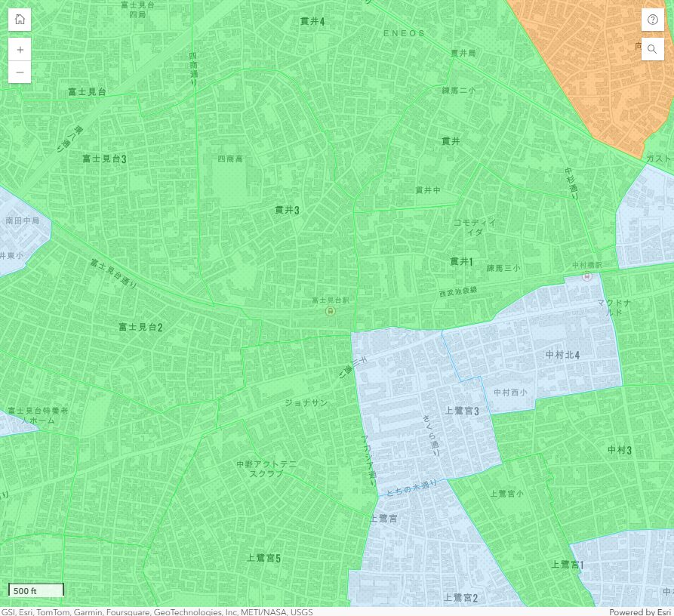Zoom in with the plus button
Screen dimensions: 674x616
(x=20, y=49)
